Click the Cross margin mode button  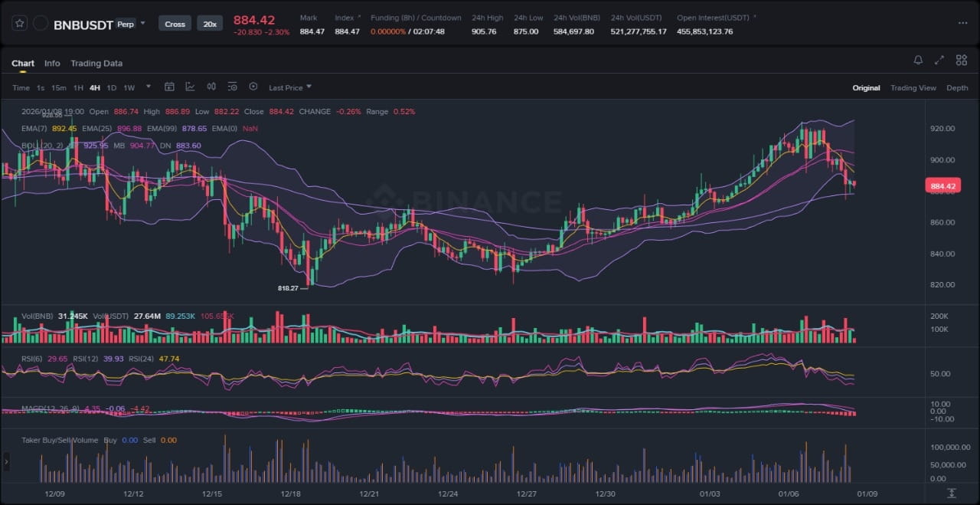click(x=175, y=24)
